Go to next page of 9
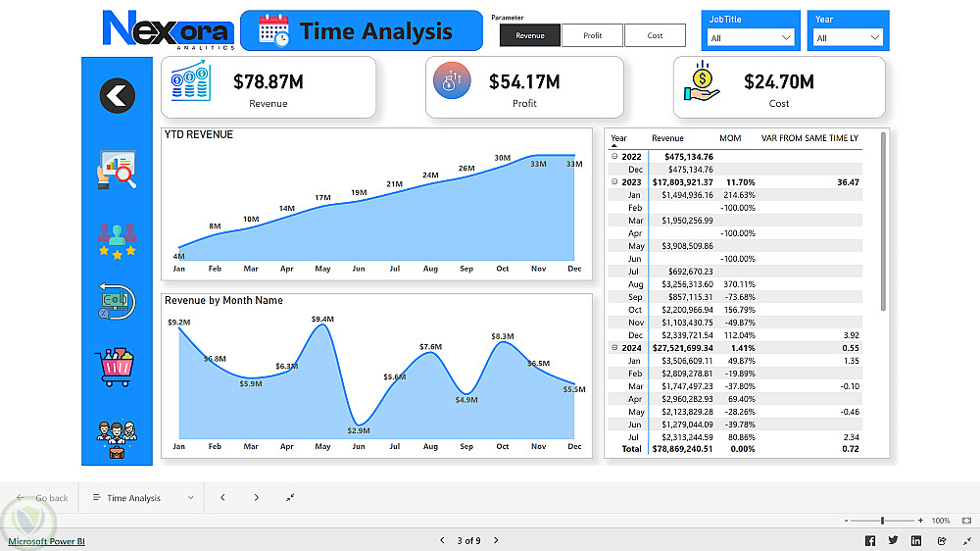The height and width of the screenshot is (551, 980). [x=496, y=540]
